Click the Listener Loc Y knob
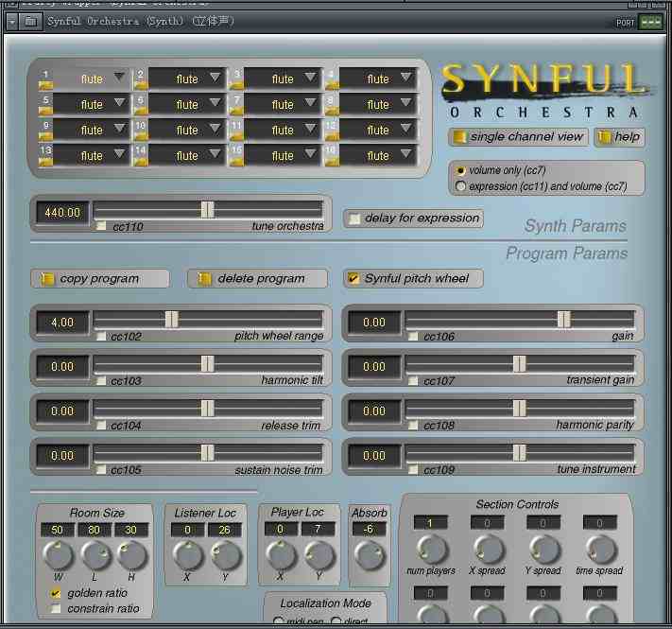This screenshot has width=672, height=629. click(x=226, y=555)
